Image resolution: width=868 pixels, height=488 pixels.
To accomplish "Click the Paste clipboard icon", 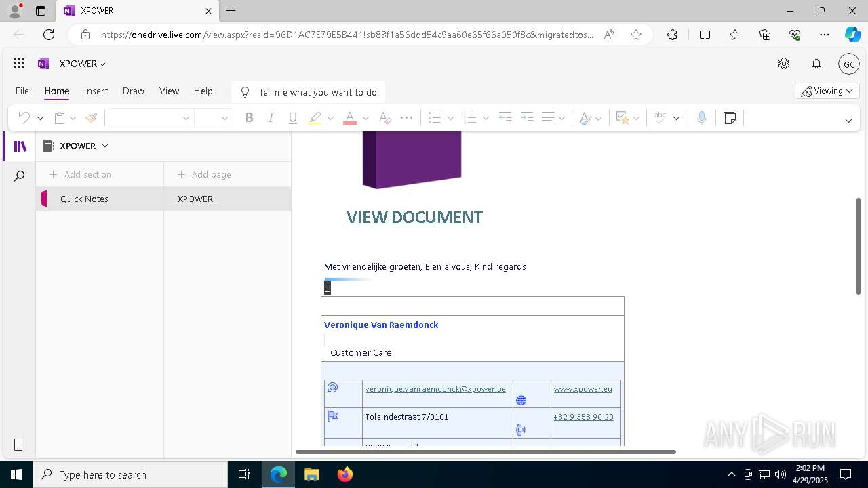I will pos(60,118).
